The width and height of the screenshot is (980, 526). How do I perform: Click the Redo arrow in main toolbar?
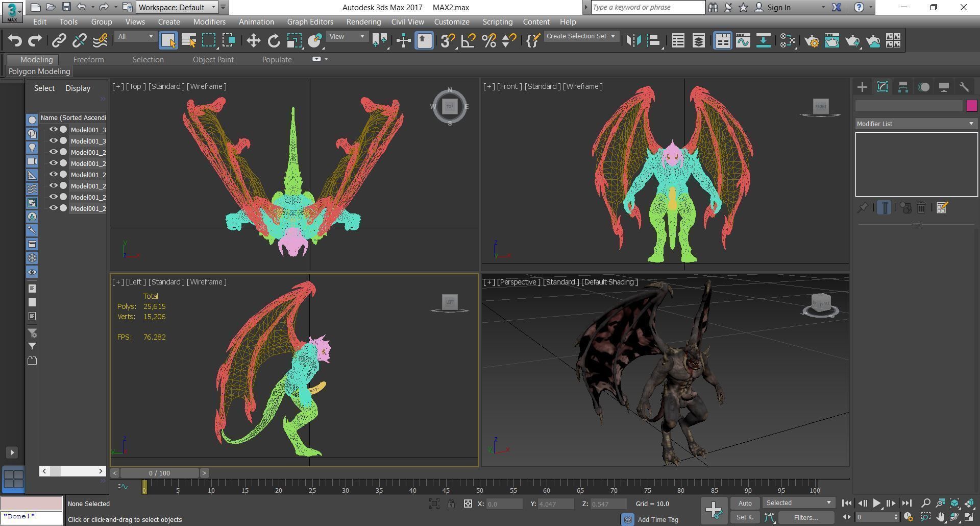coord(35,41)
